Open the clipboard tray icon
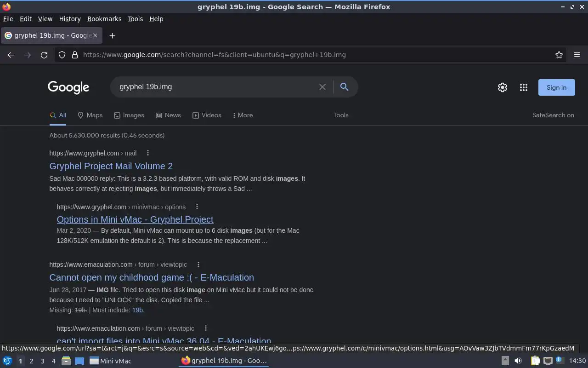 (535, 361)
